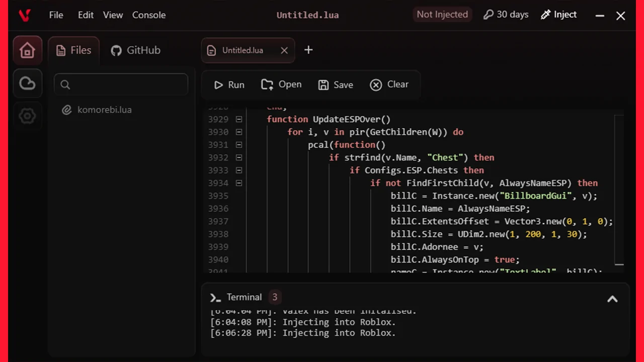Screen dimensions: 644x362
Task: Click the UpdateESPOver function name
Action: pos(347,119)
